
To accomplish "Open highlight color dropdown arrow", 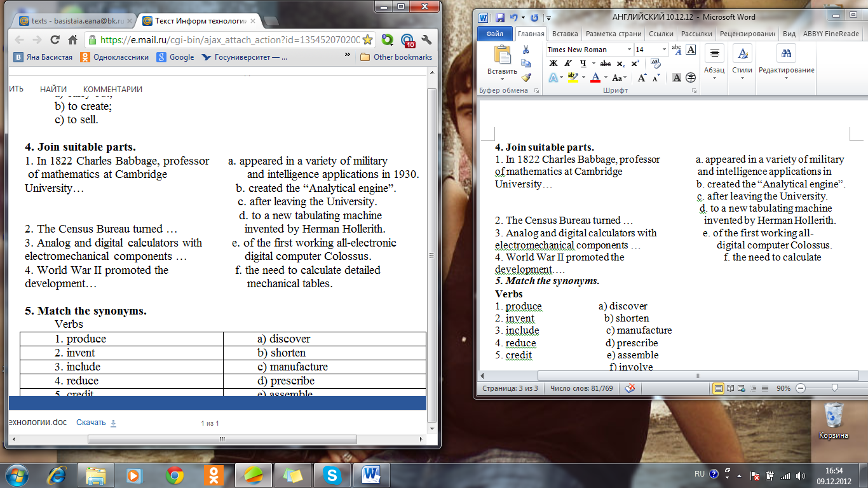I will (584, 78).
